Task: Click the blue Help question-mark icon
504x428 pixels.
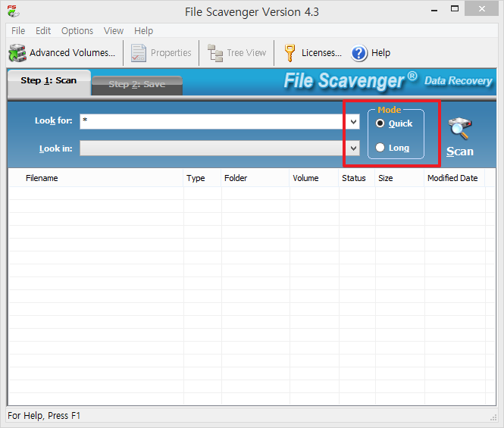Action: [359, 53]
